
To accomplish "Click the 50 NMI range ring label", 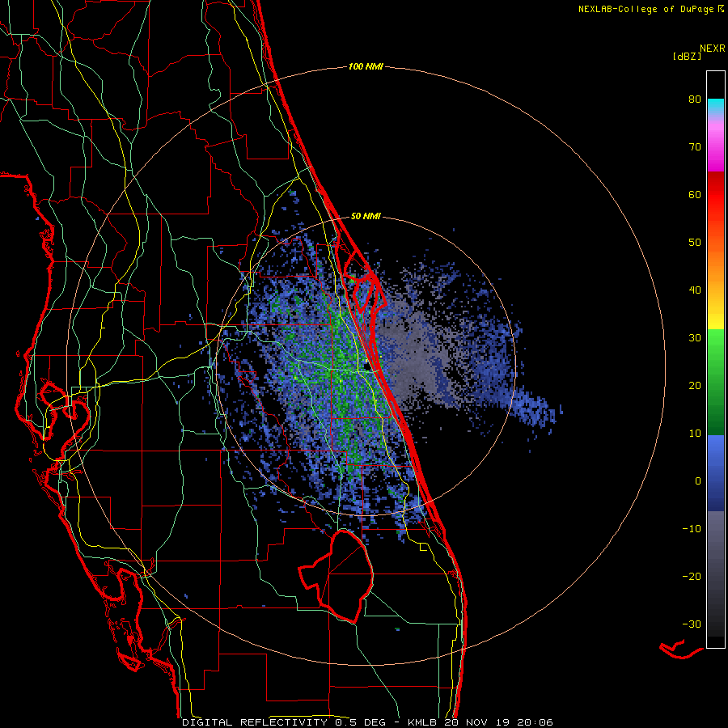I will (366, 216).
